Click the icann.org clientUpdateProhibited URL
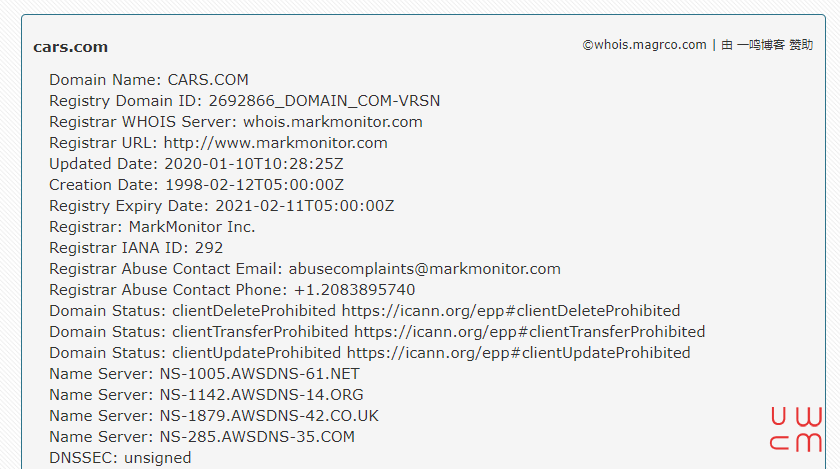This screenshot has width=840, height=469. coord(519,353)
